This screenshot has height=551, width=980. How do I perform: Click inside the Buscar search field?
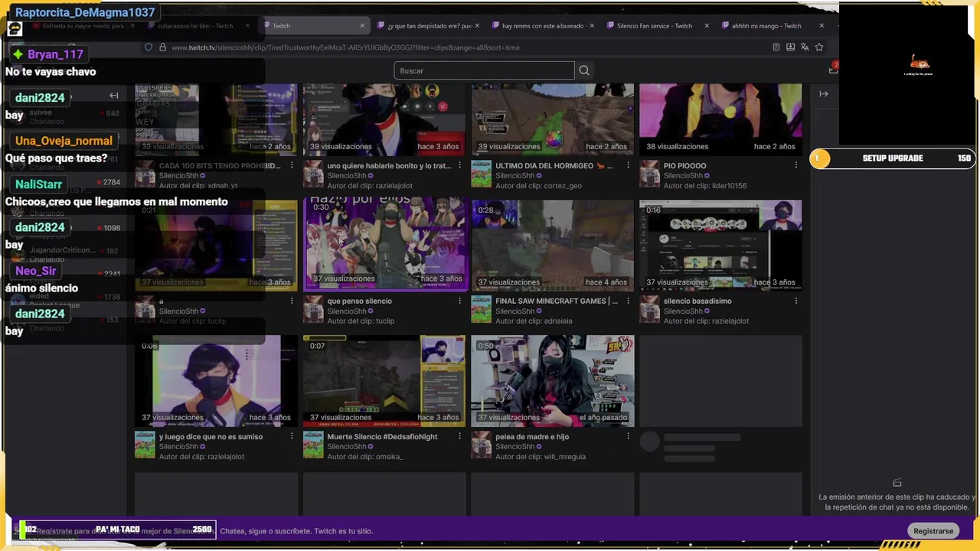pyautogui.click(x=484, y=70)
